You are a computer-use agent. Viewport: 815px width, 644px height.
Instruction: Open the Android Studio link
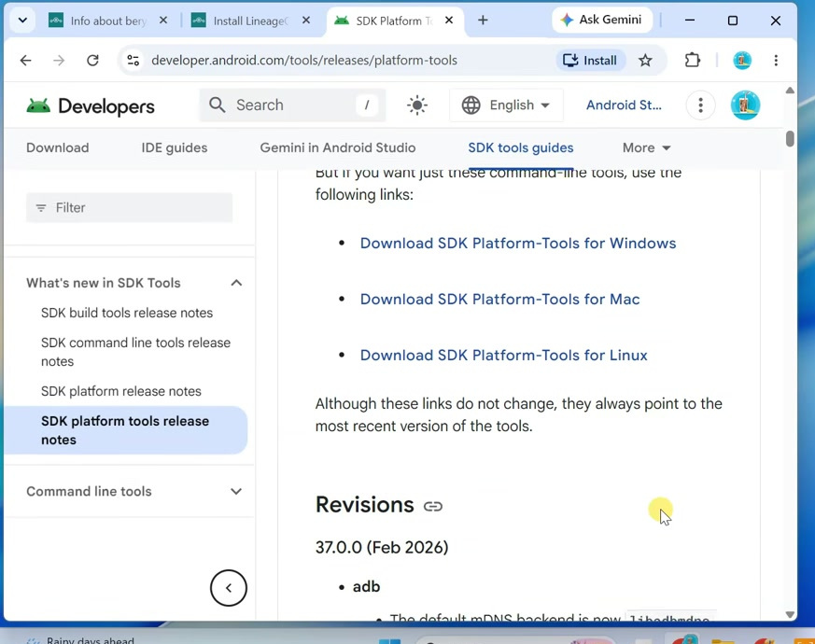pyautogui.click(x=624, y=105)
